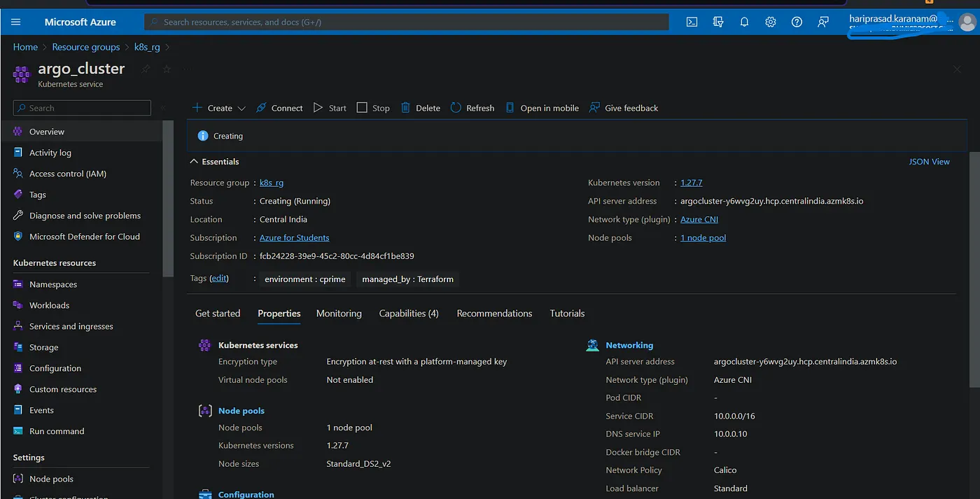Mark argo_cluster as favorite with star
This screenshot has width=980, height=499.
tap(167, 69)
